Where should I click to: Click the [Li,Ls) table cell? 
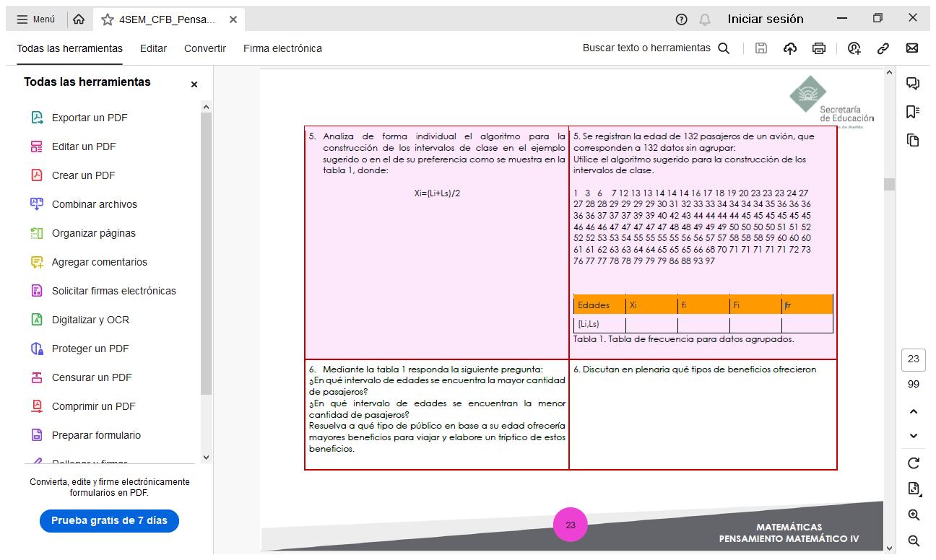tap(599, 324)
